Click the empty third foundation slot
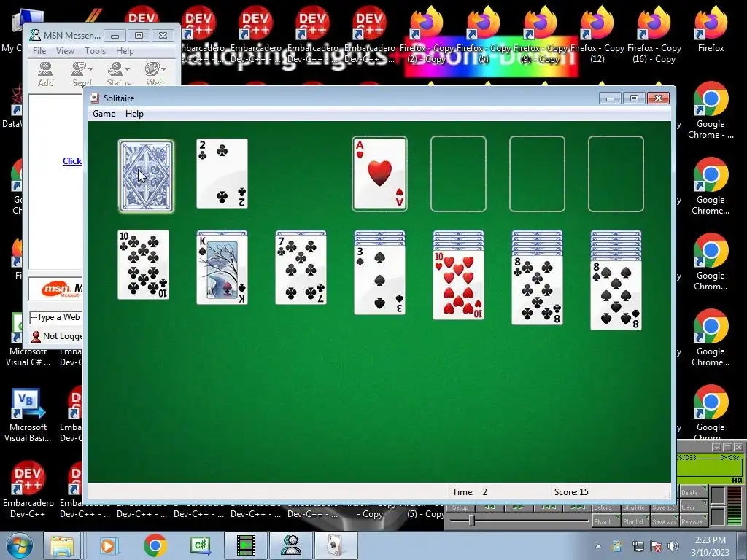The height and width of the screenshot is (560, 747). (538, 174)
